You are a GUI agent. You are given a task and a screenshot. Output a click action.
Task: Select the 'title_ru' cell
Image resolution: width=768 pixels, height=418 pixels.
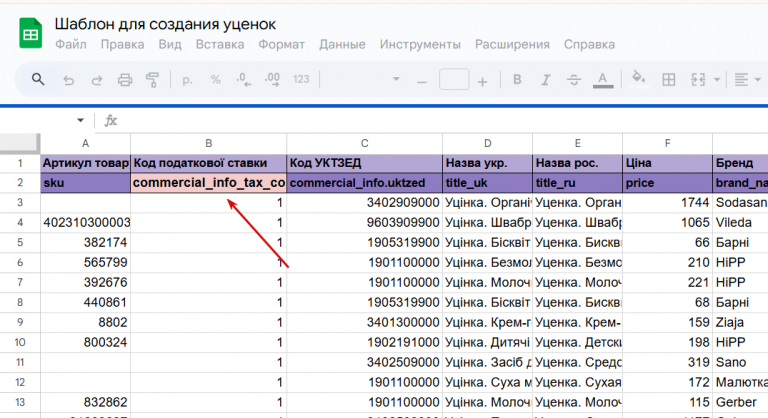[577, 183]
